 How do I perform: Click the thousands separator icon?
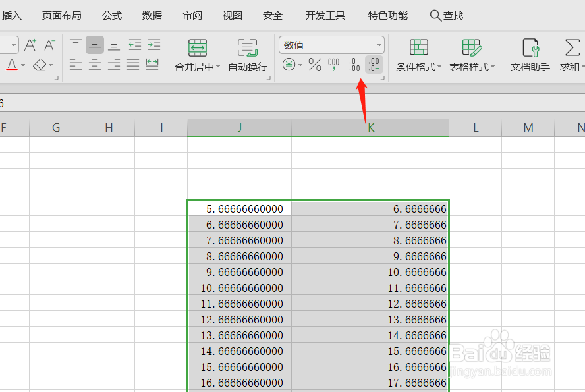333,65
